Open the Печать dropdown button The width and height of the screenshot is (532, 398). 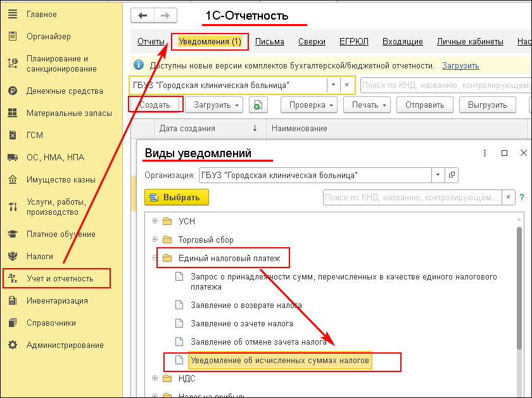367,105
